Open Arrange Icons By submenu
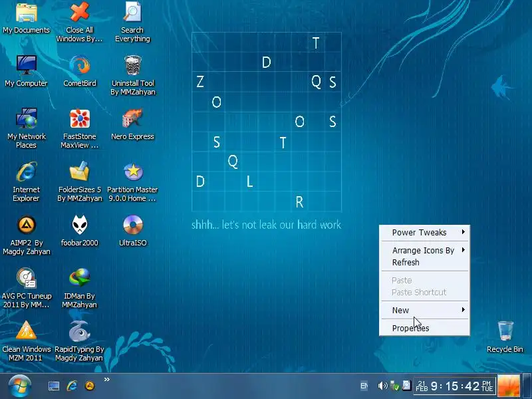532x399 pixels. [x=425, y=251]
